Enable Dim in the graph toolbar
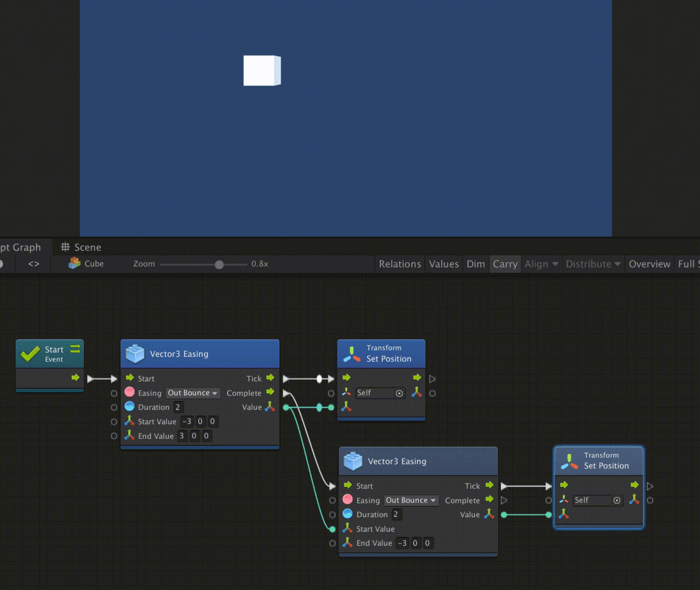The width and height of the screenshot is (700, 590). 475,264
